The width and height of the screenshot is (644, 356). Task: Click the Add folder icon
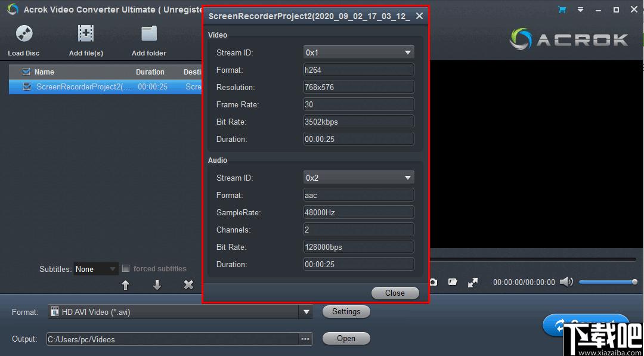(x=149, y=33)
